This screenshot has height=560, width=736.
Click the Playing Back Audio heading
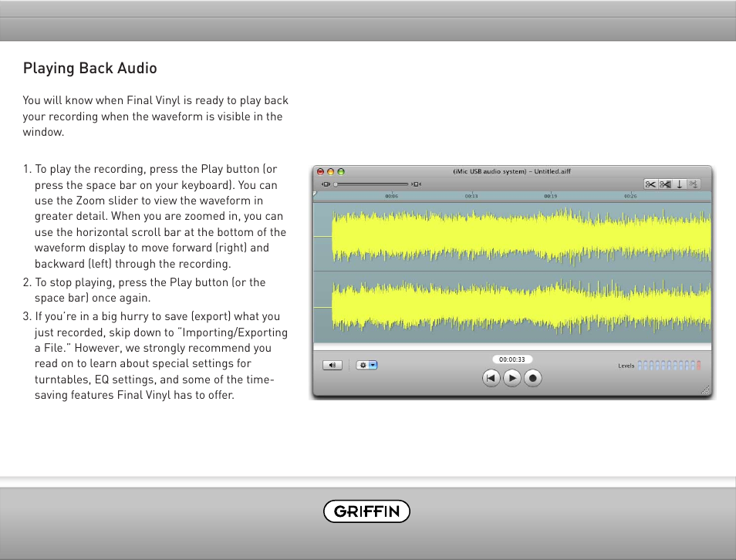89,69
